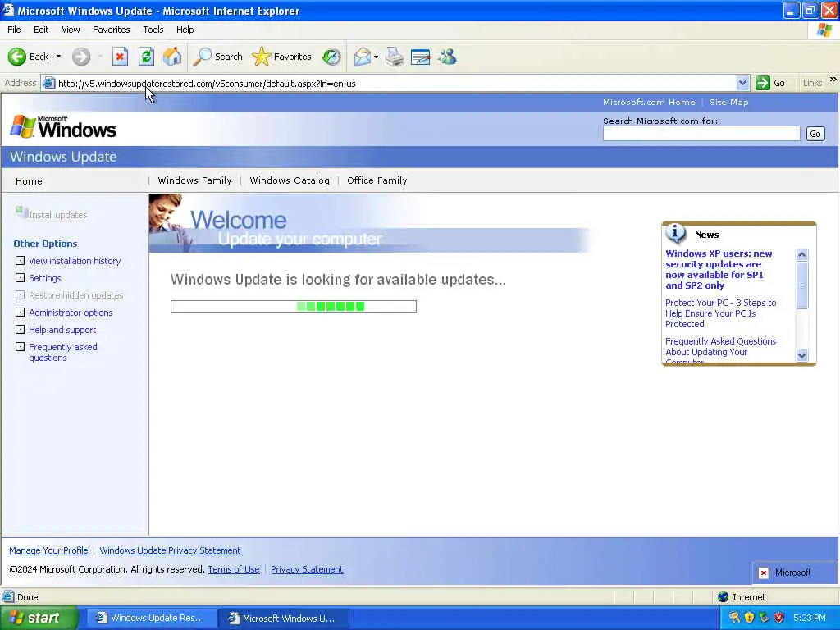
Task: Open the Mail button dropdown arrow
Action: point(376,57)
